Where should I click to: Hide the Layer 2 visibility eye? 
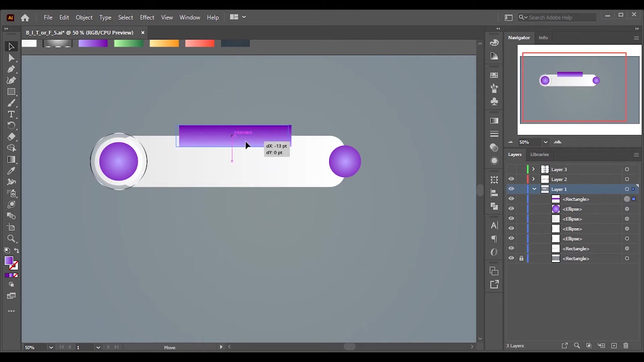coord(511,179)
